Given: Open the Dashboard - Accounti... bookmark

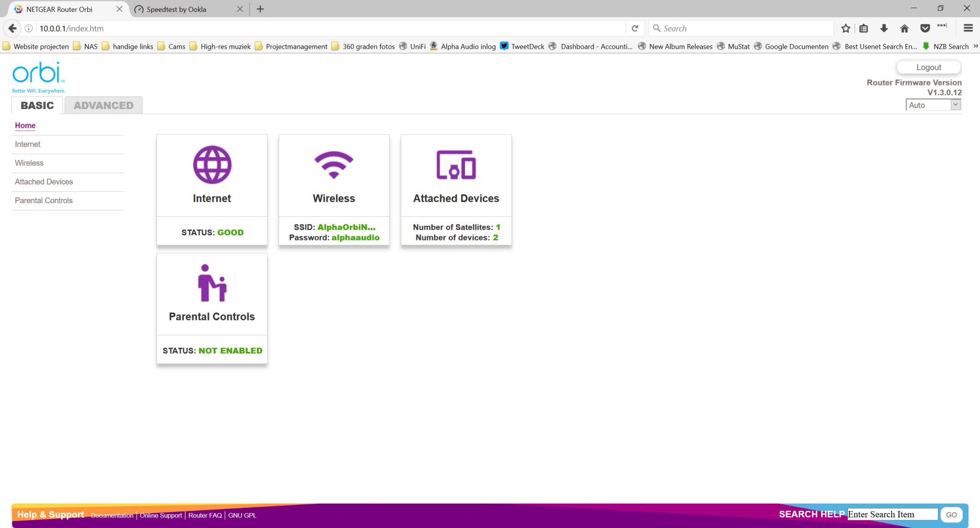Looking at the screenshot, I should click(591, 46).
